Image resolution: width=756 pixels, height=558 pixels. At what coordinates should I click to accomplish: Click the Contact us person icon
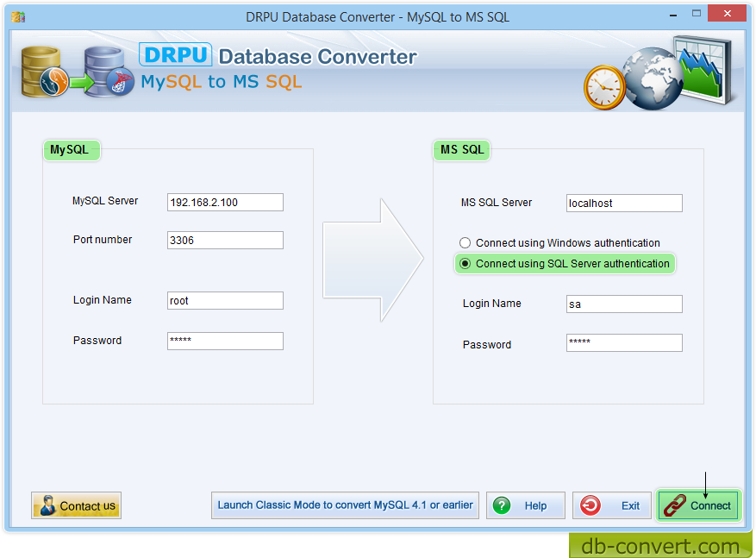click(x=47, y=505)
